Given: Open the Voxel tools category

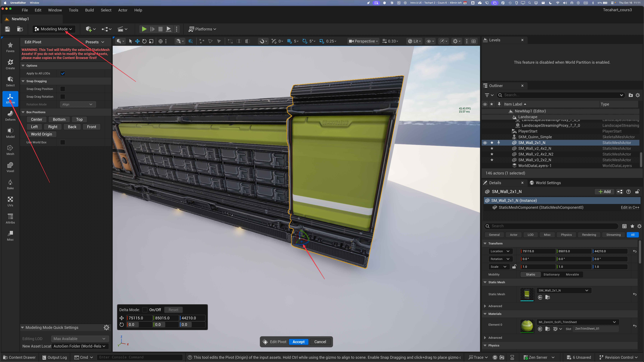Looking at the screenshot, I should [x=10, y=167].
